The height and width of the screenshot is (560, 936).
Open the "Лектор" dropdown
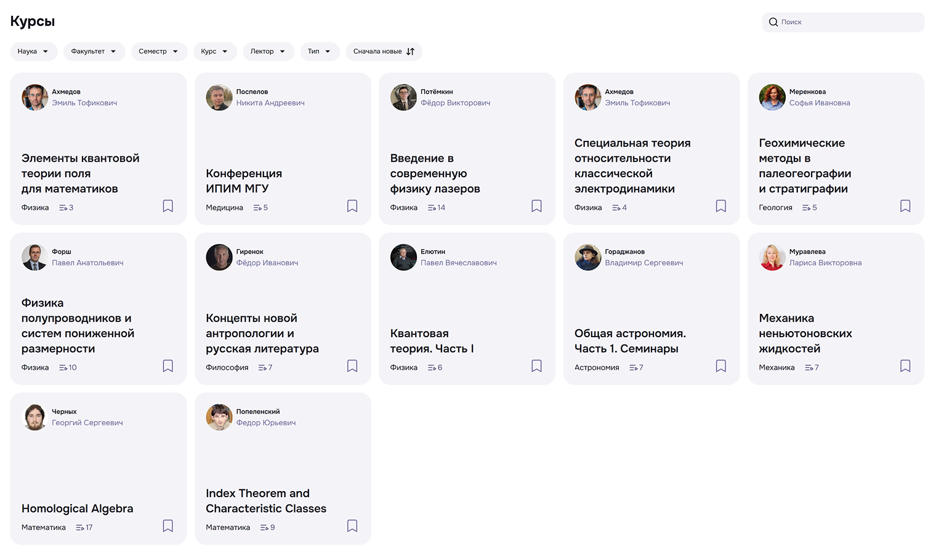tap(268, 52)
